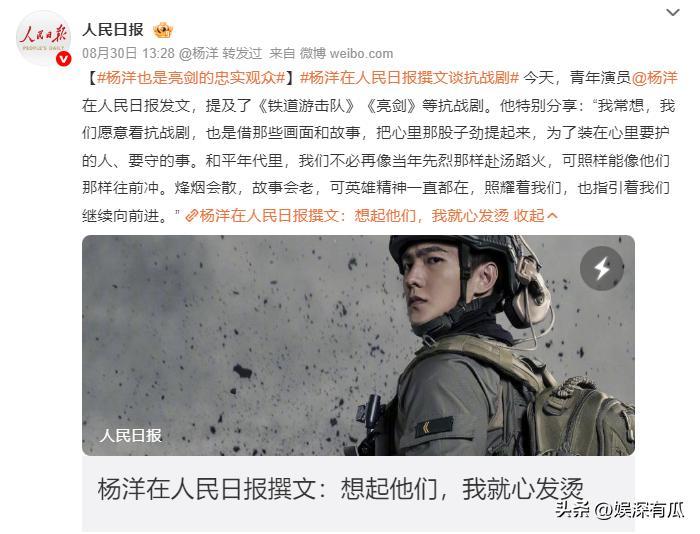Click the People's Daily avatar logo

(x=43, y=38)
